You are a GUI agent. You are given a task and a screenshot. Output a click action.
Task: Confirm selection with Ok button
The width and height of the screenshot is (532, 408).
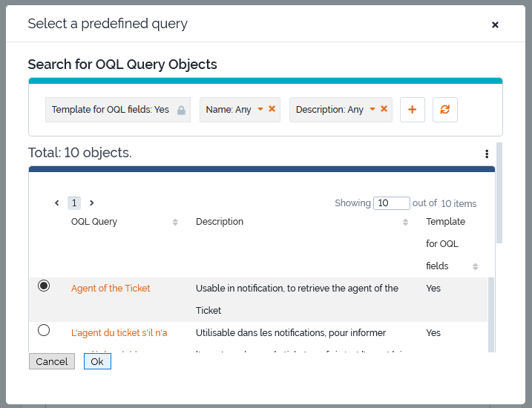(x=97, y=361)
